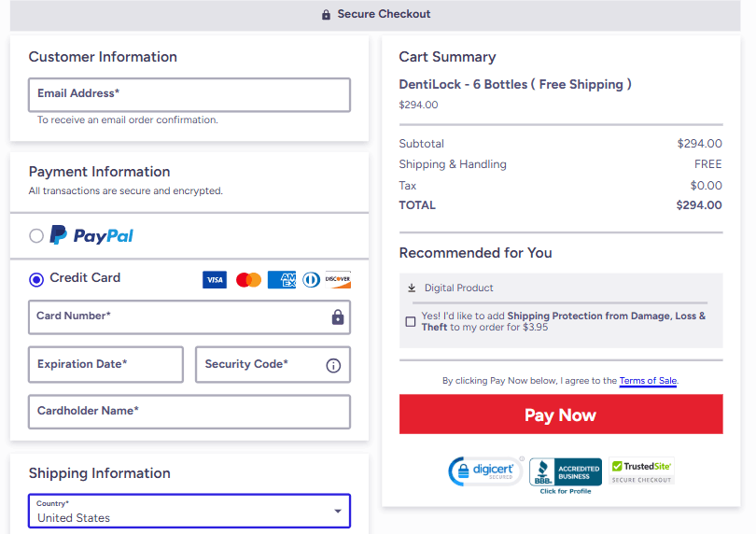
Task: Click the Visa card icon
Action: 215,280
